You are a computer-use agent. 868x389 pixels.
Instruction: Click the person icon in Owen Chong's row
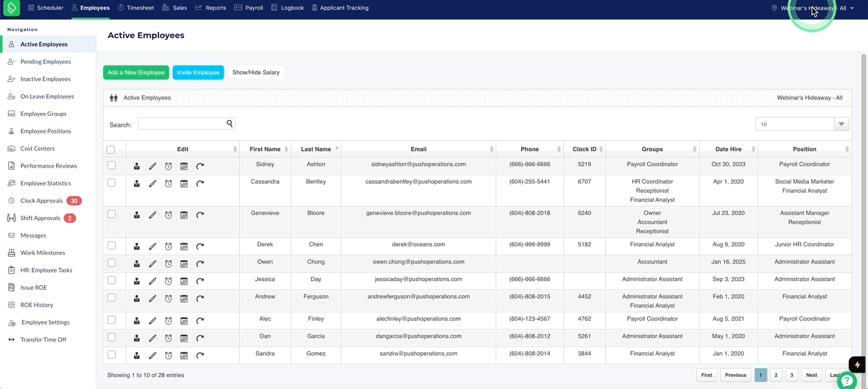click(x=137, y=263)
